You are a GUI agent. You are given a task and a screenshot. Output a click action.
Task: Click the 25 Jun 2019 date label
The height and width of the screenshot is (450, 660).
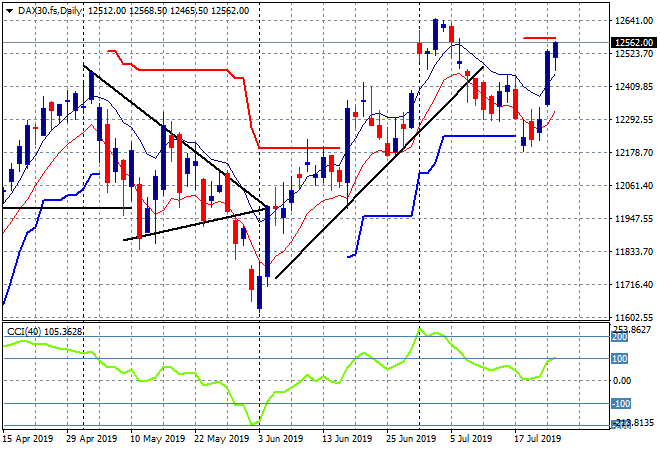(x=411, y=439)
